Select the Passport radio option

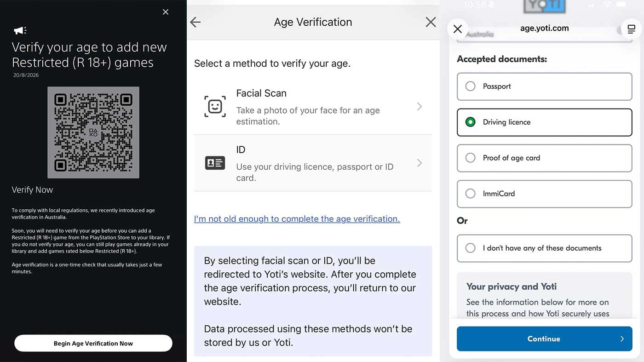(544, 86)
